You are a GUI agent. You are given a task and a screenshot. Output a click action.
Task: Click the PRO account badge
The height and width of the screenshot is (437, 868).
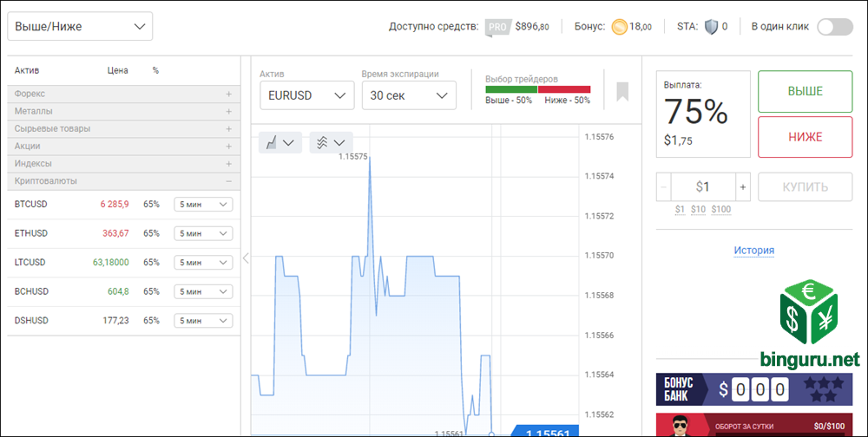(496, 27)
